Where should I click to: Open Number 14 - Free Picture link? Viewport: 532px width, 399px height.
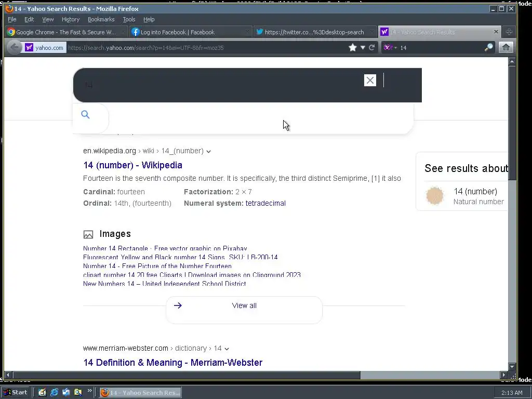point(157,266)
